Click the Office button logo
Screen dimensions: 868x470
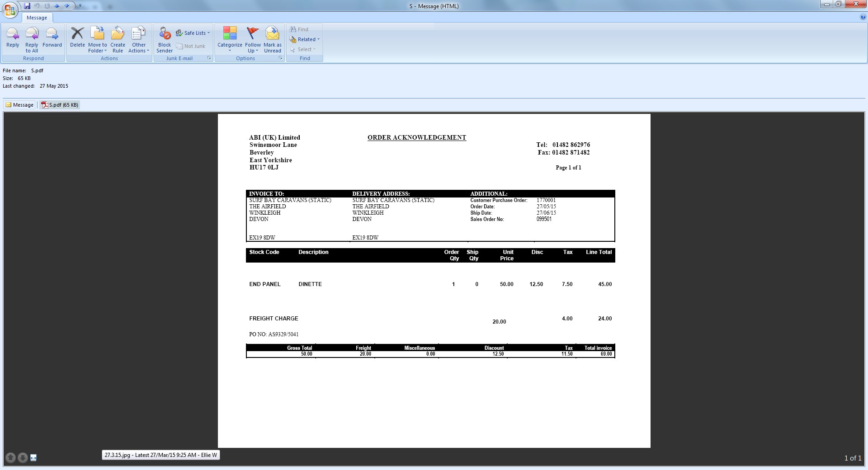click(x=10, y=10)
